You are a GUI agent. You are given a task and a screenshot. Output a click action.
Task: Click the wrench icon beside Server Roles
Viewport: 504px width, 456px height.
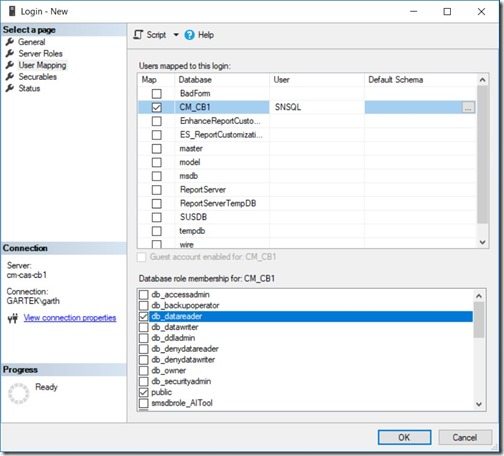[10, 53]
